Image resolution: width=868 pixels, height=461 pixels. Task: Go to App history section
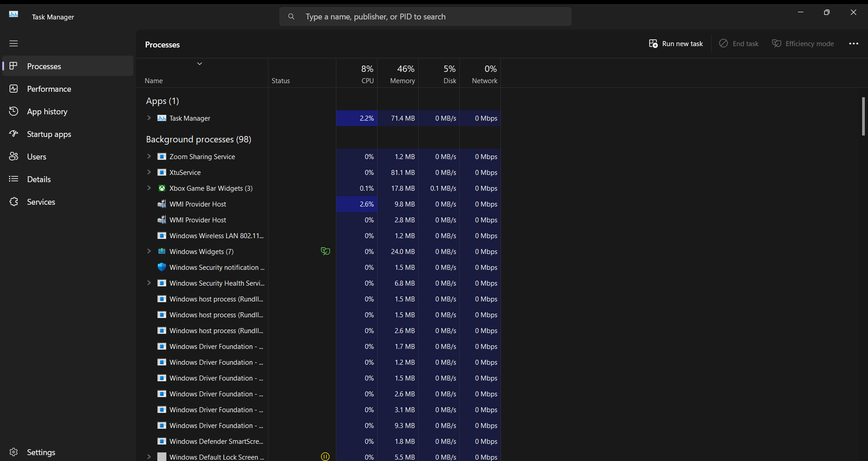68,111
